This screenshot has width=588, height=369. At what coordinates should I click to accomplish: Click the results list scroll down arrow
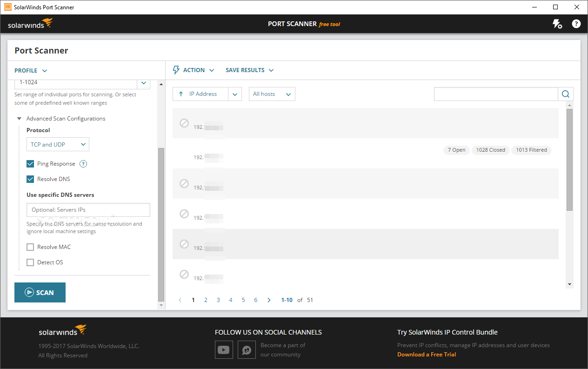pos(569,284)
